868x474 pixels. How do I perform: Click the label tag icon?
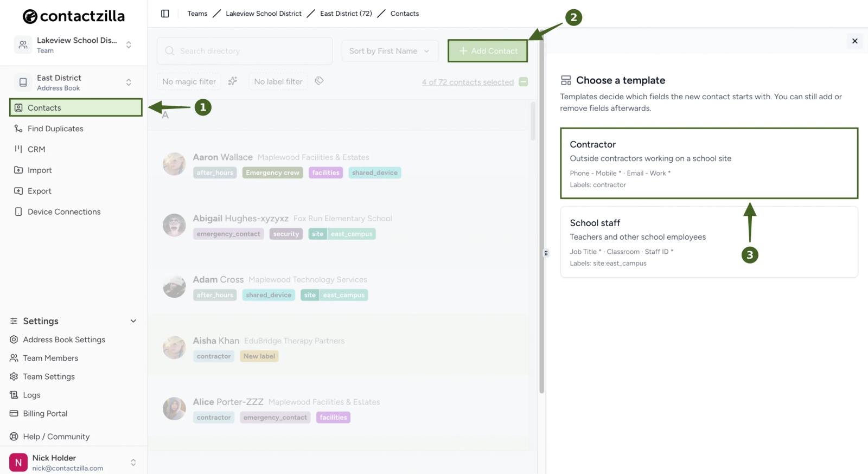[319, 81]
